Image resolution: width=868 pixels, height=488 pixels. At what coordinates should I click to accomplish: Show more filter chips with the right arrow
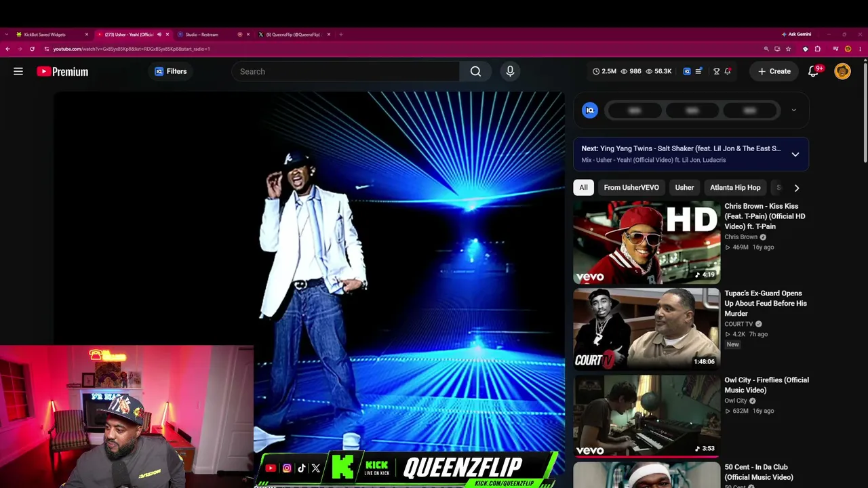pyautogui.click(x=797, y=188)
